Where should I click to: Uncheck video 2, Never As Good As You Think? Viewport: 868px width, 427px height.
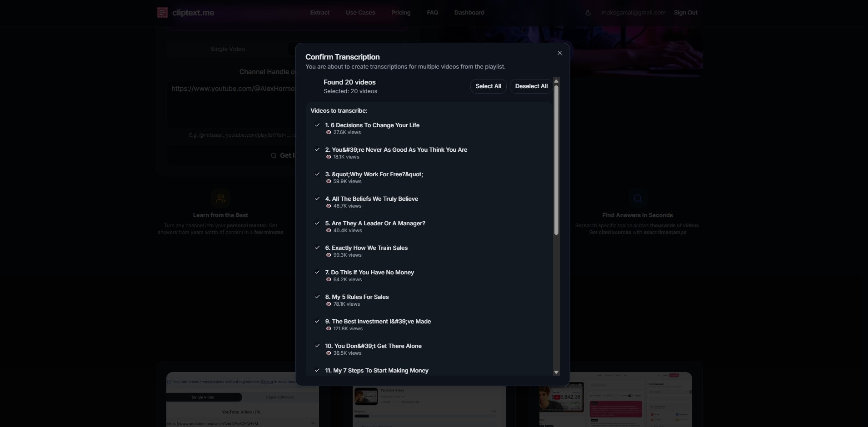pyautogui.click(x=317, y=149)
